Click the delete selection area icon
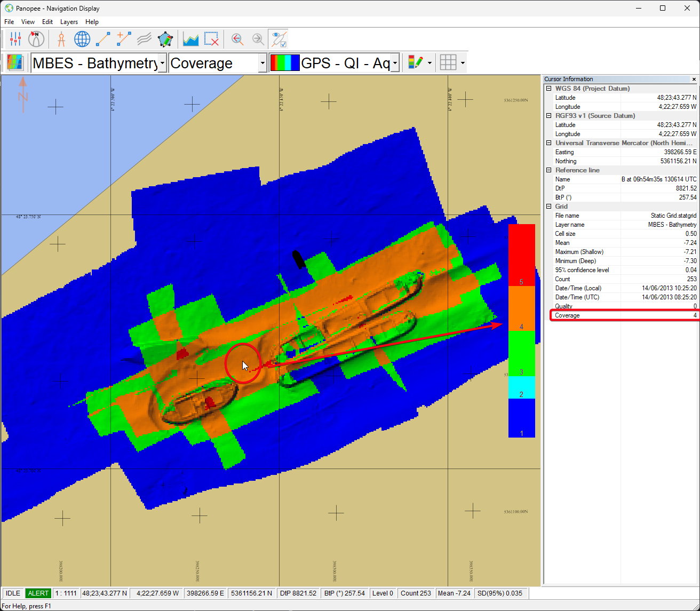This screenshot has width=700, height=611. tap(212, 39)
